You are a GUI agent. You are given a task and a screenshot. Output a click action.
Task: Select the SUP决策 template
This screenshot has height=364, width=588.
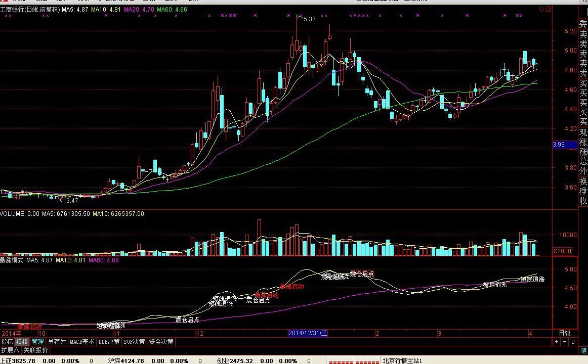[x=134, y=342]
